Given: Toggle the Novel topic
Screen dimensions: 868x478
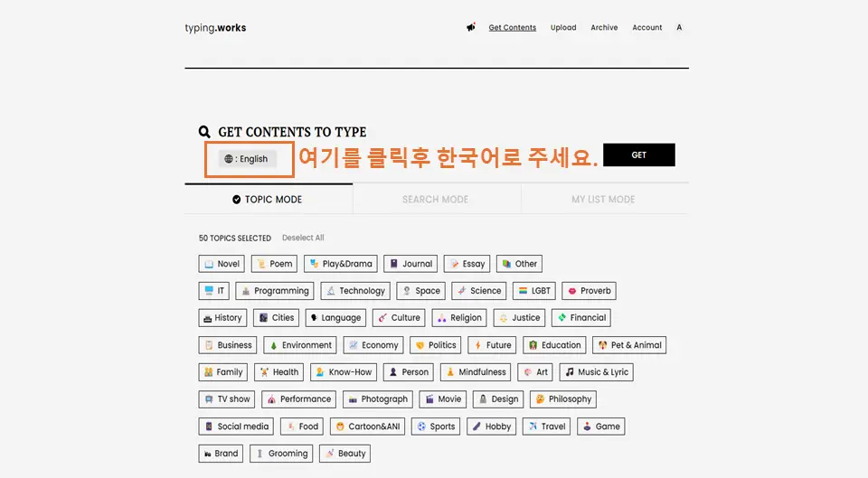Looking at the screenshot, I should pyautogui.click(x=222, y=264).
